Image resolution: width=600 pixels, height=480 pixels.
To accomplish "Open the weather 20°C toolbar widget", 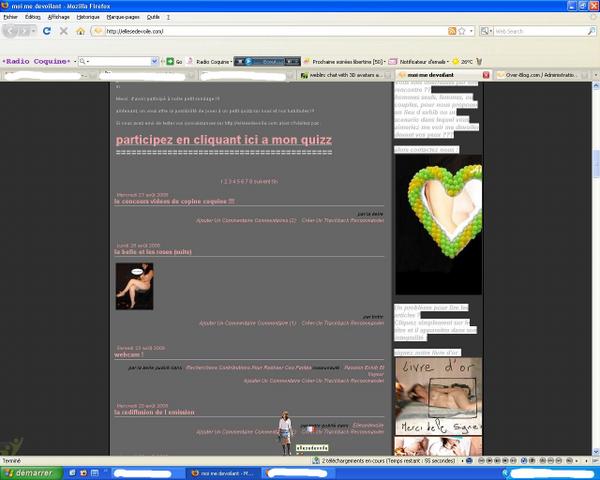I will pyautogui.click(x=463, y=61).
